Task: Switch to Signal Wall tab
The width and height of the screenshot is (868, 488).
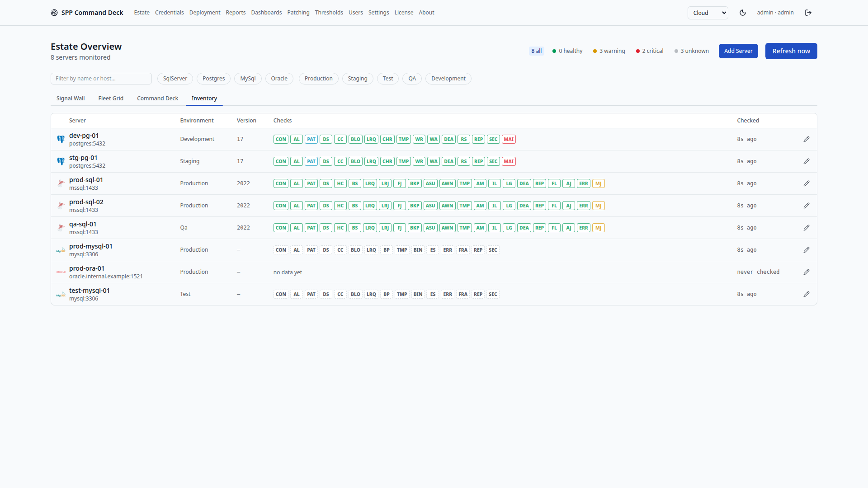Action: pos(71,99)
